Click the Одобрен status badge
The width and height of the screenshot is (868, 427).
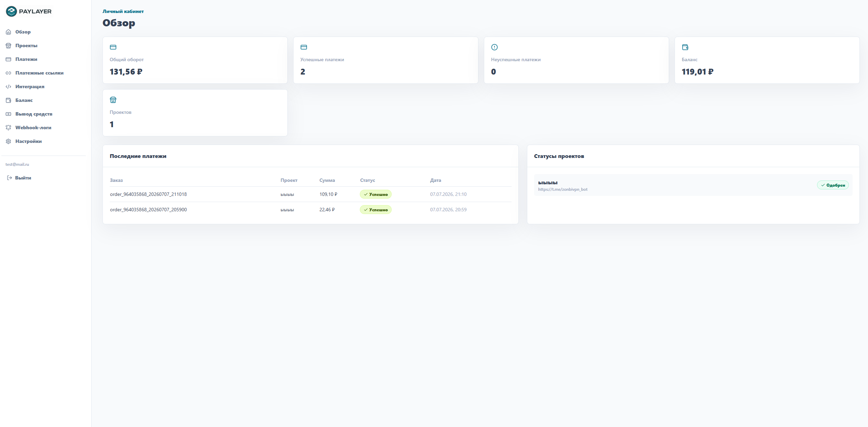point(833,185)
